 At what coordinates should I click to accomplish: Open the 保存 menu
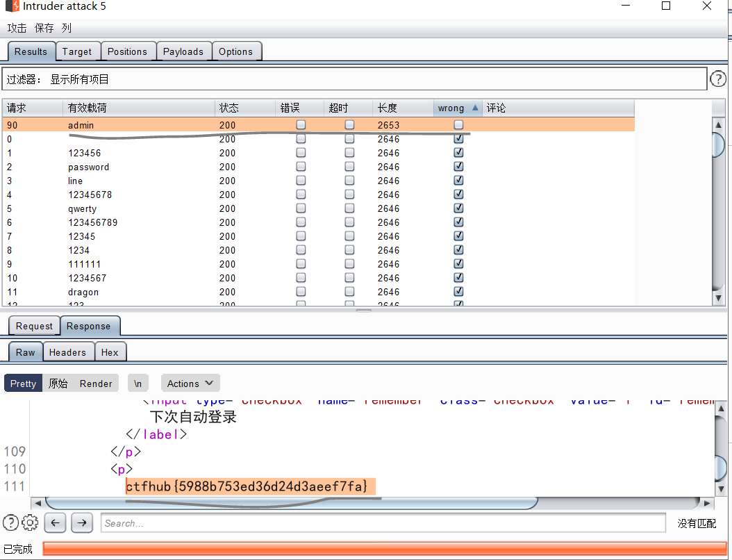click(x=44, y=28)
